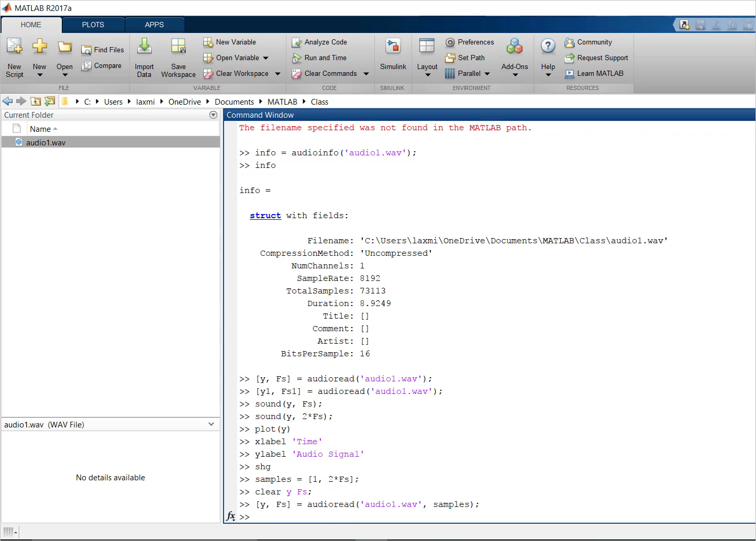This screenshot has height=541, width=756.
Task: Click the Class segment in address bar
Action: [319, 102]
